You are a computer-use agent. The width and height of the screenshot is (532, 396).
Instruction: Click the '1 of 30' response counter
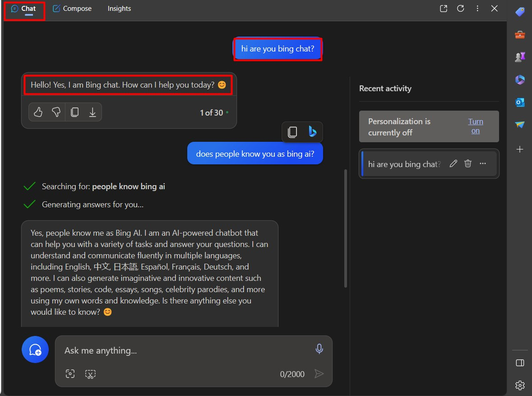coord(211,113)
